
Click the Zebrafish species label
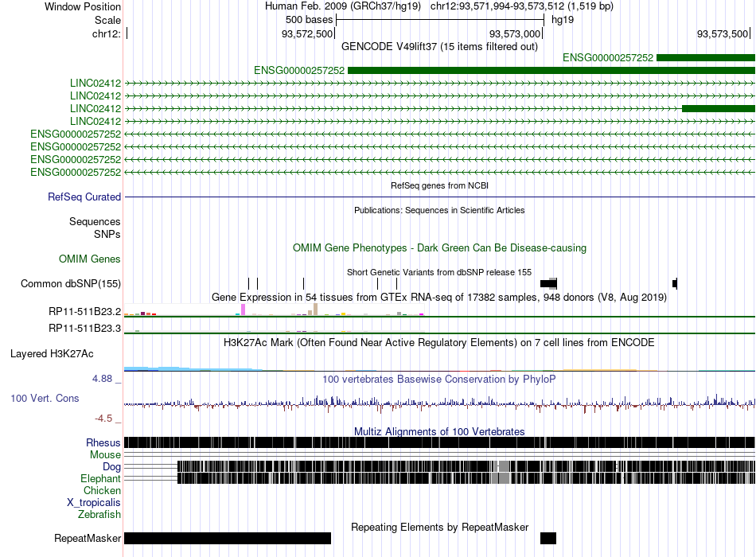click(x=99, y=515)
